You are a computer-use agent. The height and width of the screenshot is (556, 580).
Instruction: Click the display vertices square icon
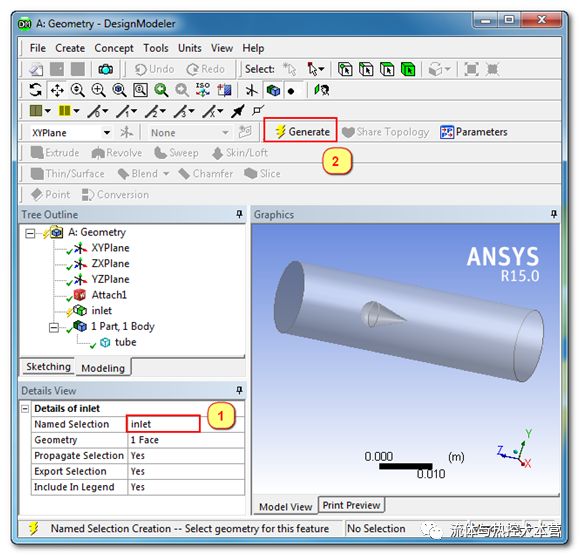(258, 110)
